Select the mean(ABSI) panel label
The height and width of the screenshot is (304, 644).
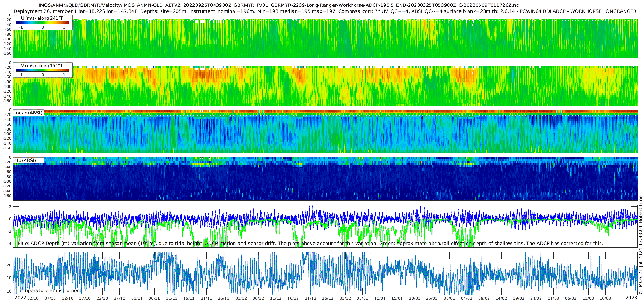28,113
